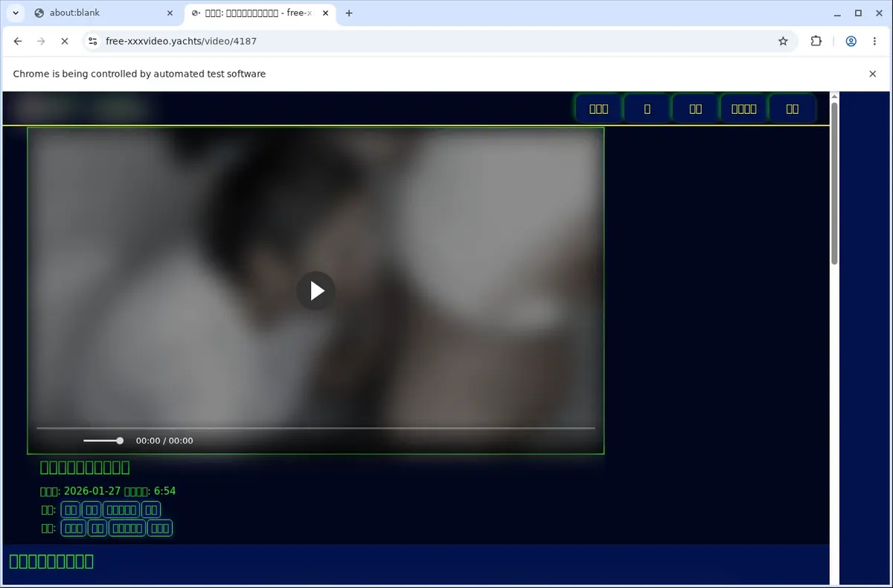Stop loading the current page
This screenshot has width=893, height=588.
[x=64, y=41]
